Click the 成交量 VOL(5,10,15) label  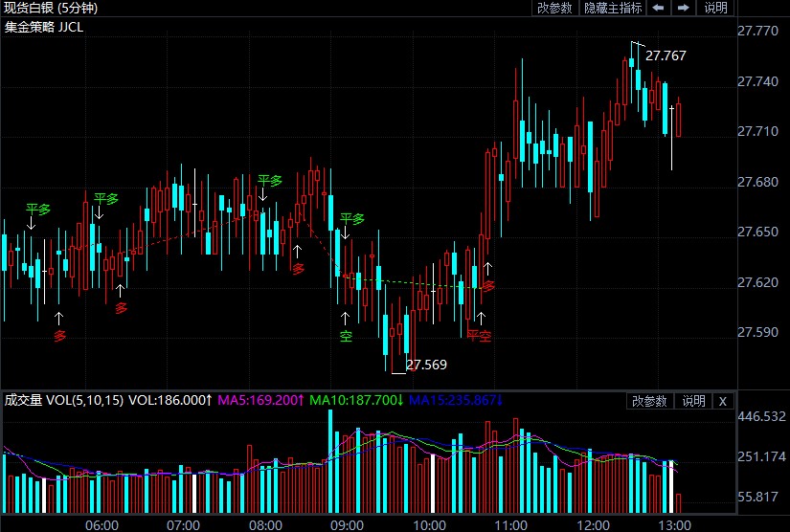point(64,400)
